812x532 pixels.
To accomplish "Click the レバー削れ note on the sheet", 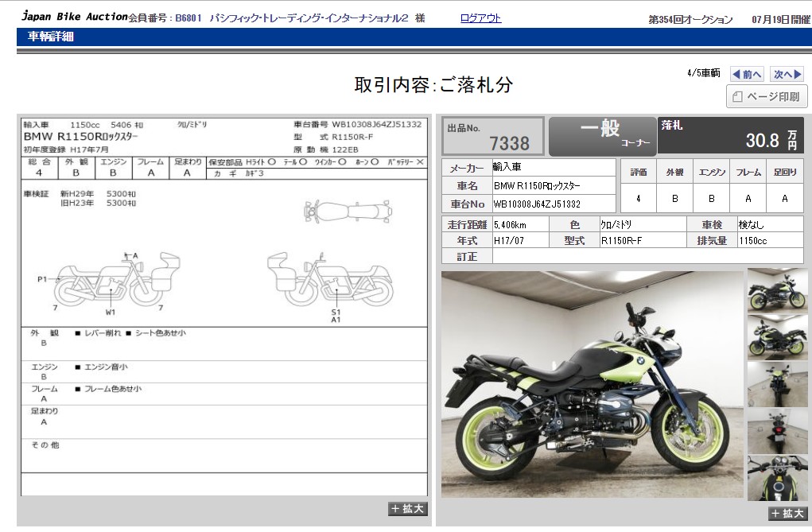I will [x=103, y=333].
